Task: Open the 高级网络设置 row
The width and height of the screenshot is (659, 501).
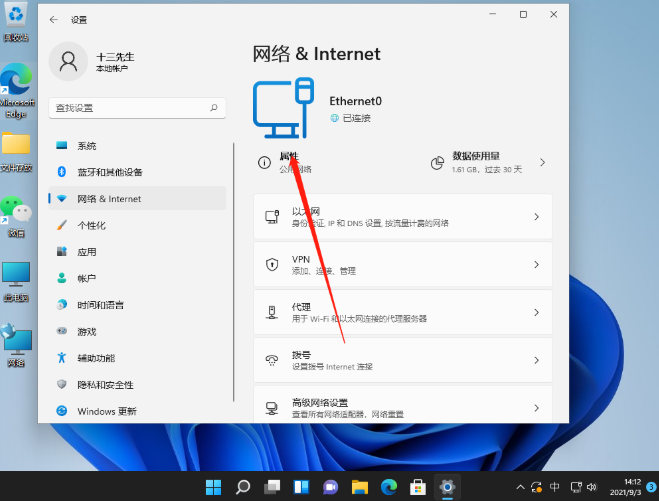Action: [403, 405]
